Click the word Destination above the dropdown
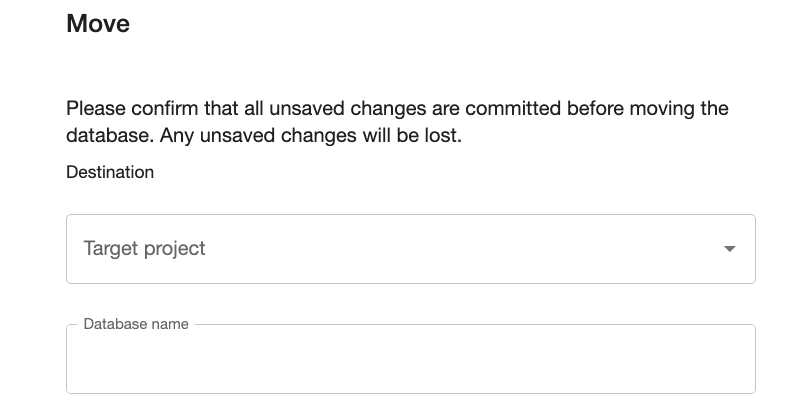811x415 pixels. [x=110, y=172]
